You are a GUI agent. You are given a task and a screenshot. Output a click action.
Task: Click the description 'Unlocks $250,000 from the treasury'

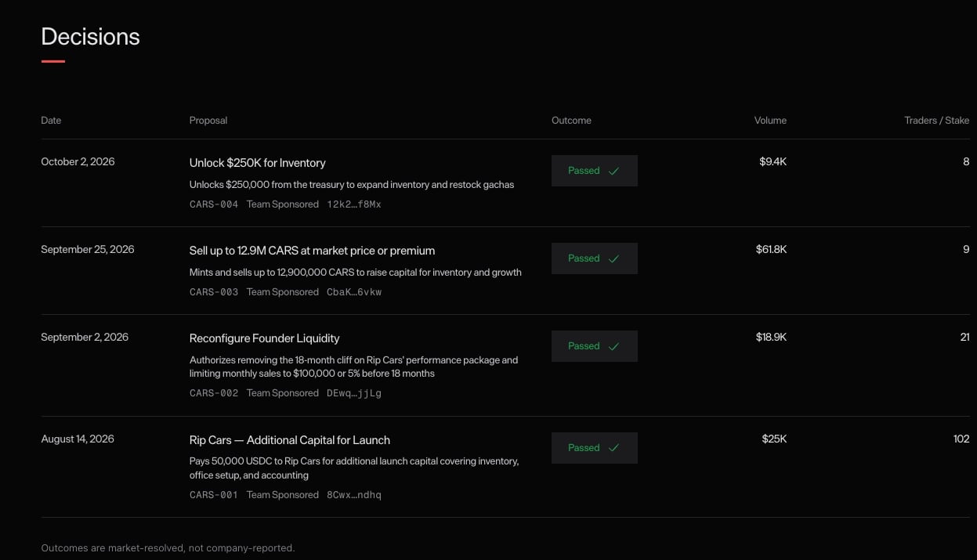pos(352,185)
